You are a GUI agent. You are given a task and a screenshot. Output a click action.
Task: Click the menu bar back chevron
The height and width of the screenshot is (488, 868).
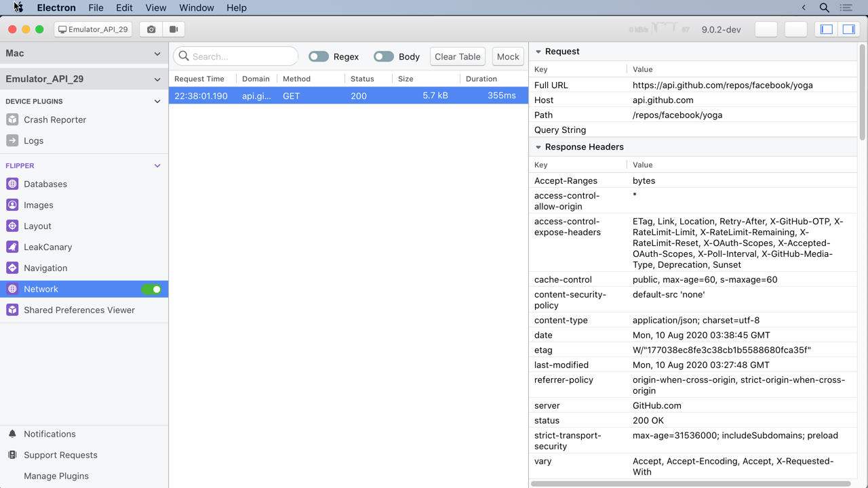point(804,7)
